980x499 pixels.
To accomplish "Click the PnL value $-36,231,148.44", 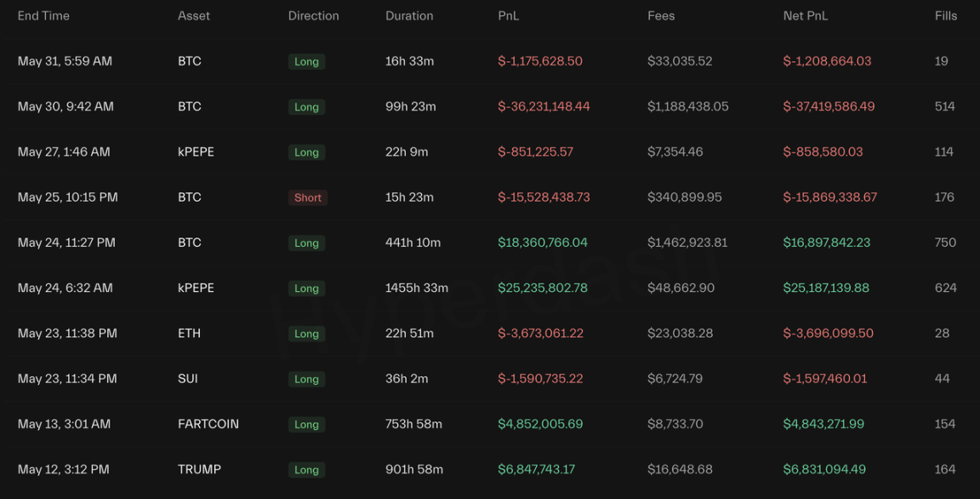I will point(544,107).
